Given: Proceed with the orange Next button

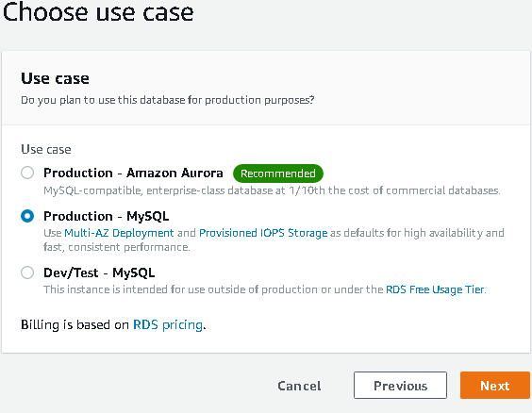Looking at the screenshot, I should [x=495, y=386].
